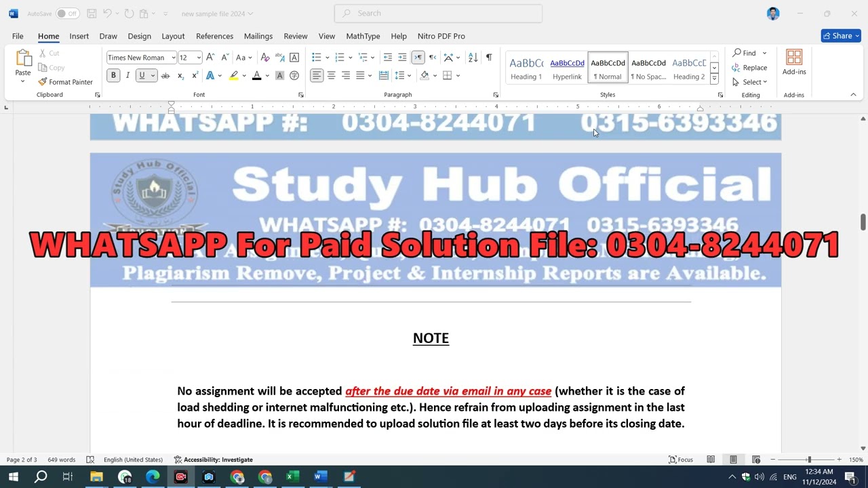Click the zoom slider handle
Image resolution: width=868 pixels, height=488 pixels.
tap(809, 460)
